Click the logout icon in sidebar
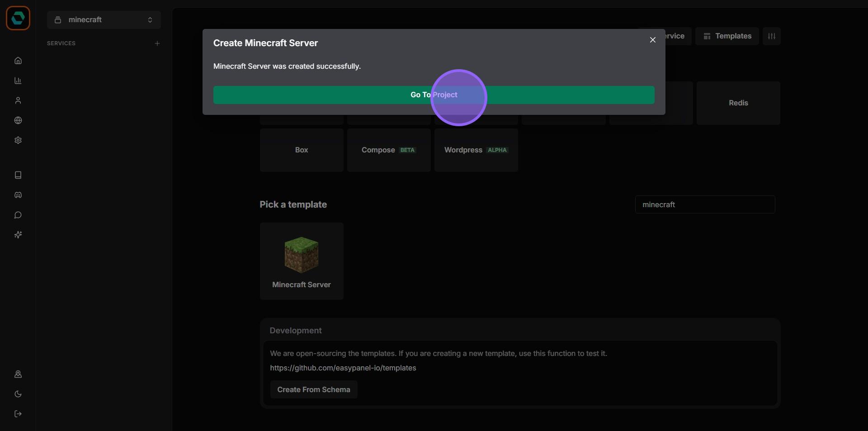868x431 pixels. [18, 414]
